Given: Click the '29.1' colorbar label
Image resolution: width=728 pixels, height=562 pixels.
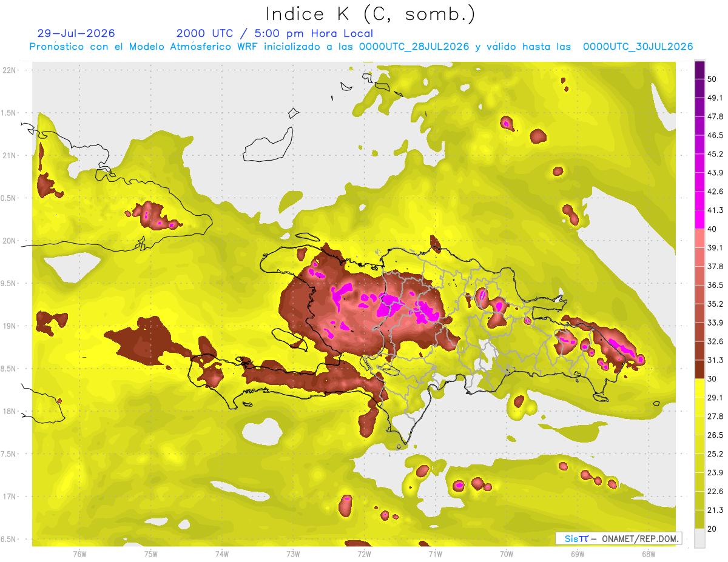Looking at the screenshot, I should click(715, 397).
